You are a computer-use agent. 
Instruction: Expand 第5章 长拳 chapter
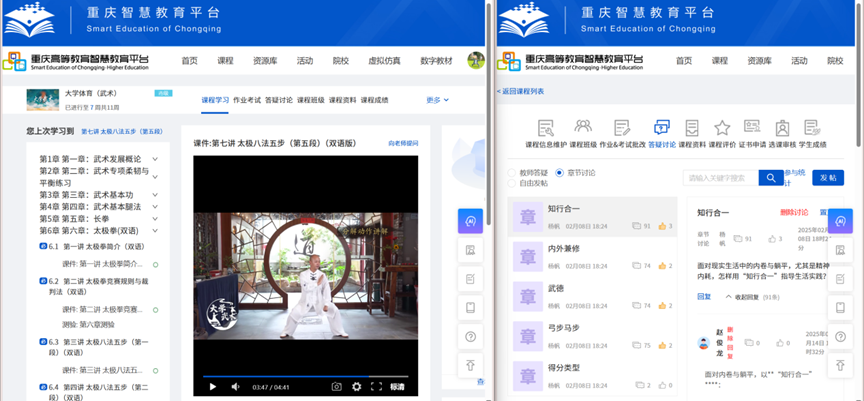pos(155,219)
